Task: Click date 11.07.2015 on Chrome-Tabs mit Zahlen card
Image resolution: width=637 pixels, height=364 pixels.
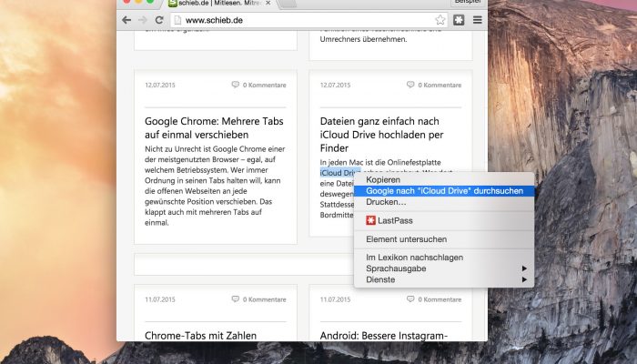Action: tap(160, 299)
